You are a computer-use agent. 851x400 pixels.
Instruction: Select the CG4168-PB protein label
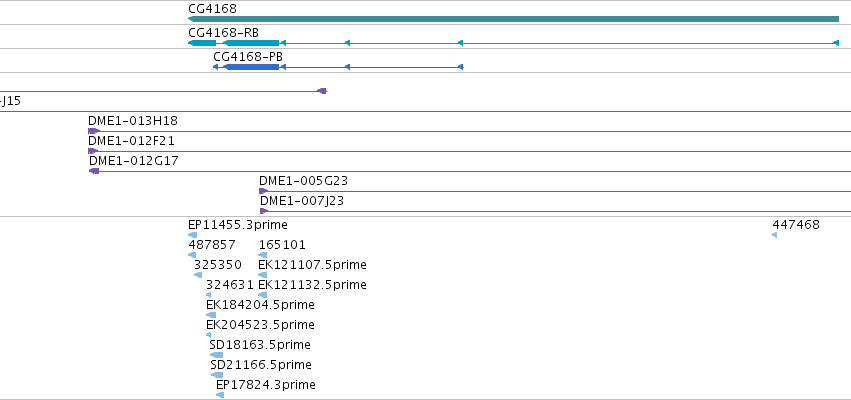point(248,56)
